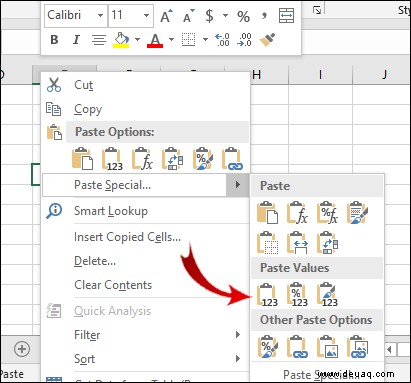This screenshot has height=383, width=411.
Task: Open the font size 11 dropdown
Action: coord(146,15)
